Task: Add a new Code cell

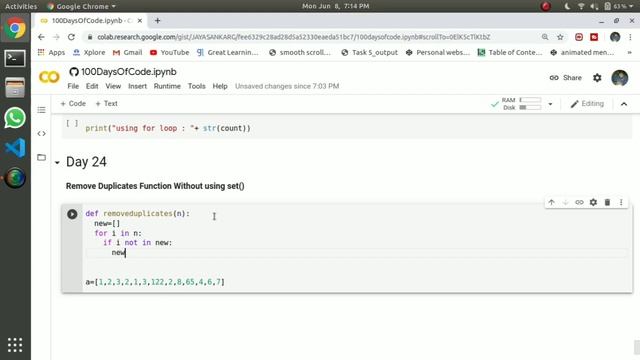Action: coord(73,104)
